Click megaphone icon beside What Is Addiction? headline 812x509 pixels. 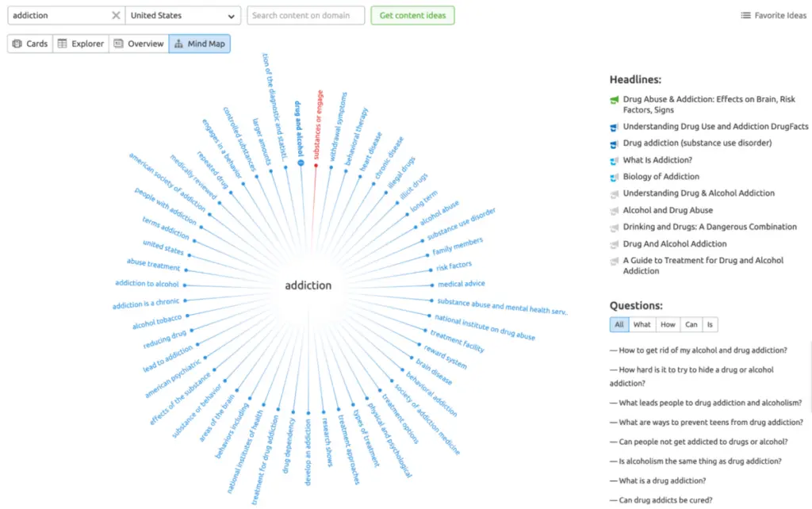point(614,160)
